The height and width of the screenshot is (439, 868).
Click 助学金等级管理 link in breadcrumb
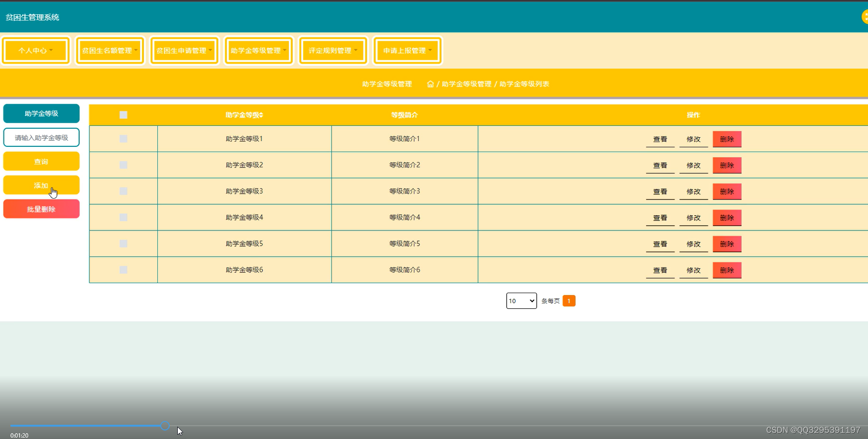pyautogui.click(x=466, y=84)
